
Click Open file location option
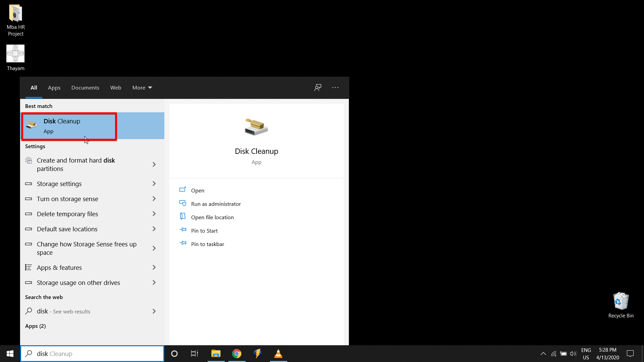pos(212,217)
